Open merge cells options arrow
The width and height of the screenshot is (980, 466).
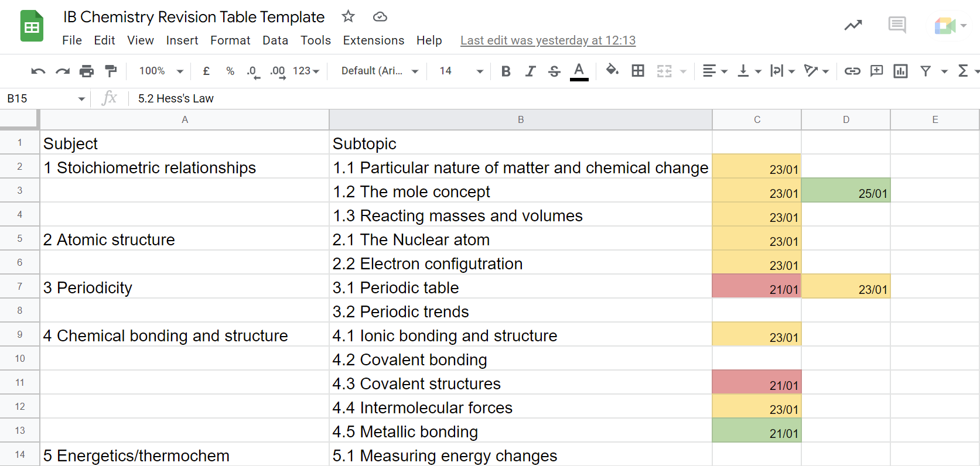pyautogui.click(x=683, y=71)
